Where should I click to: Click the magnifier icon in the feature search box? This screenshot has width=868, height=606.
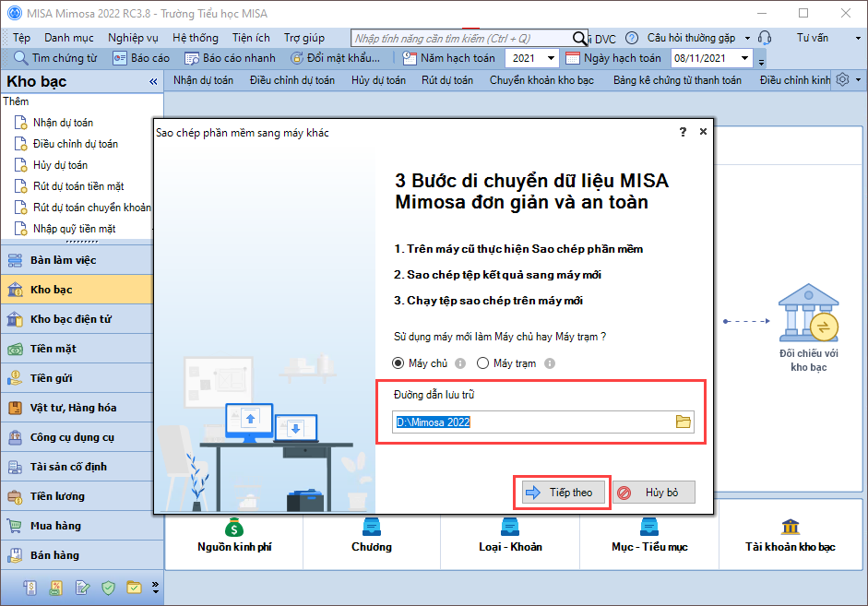pos(579,38)
